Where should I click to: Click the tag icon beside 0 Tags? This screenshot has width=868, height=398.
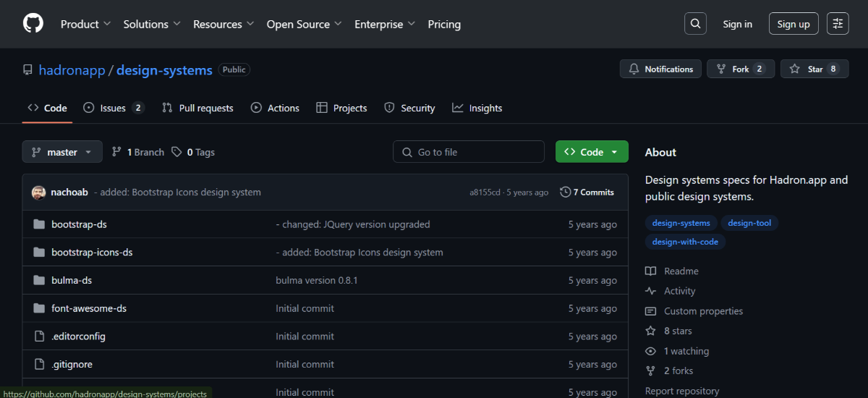(177, 152)
